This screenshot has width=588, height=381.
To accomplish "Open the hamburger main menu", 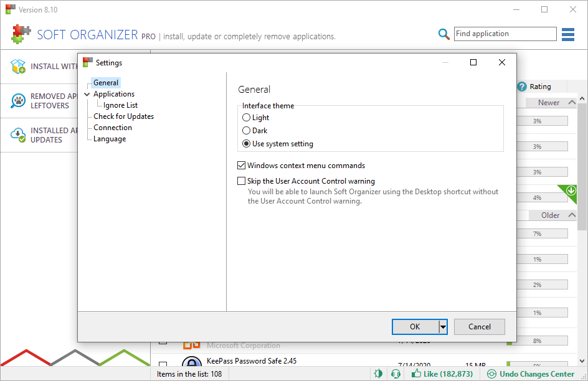I will point(567,34).
